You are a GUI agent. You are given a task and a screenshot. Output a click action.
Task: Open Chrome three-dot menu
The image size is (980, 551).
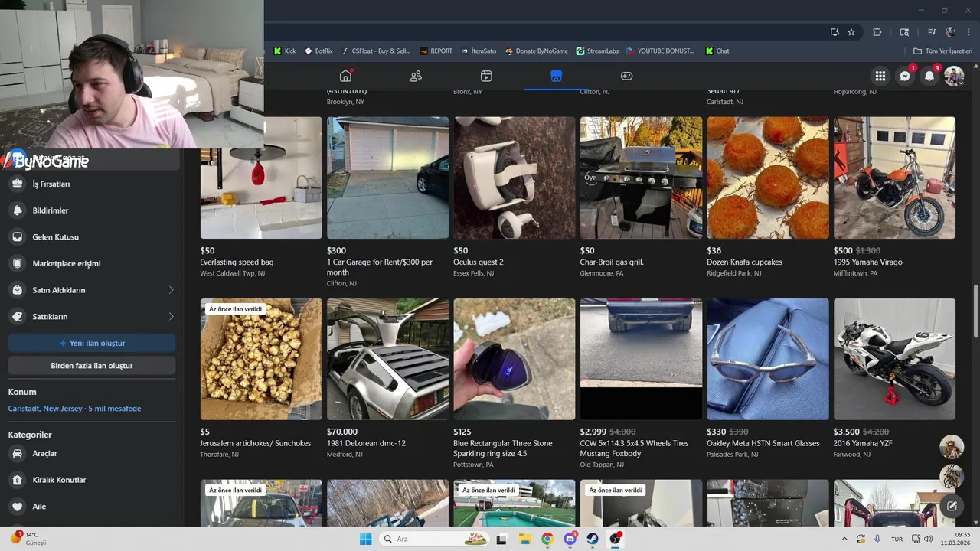point(969,32)
